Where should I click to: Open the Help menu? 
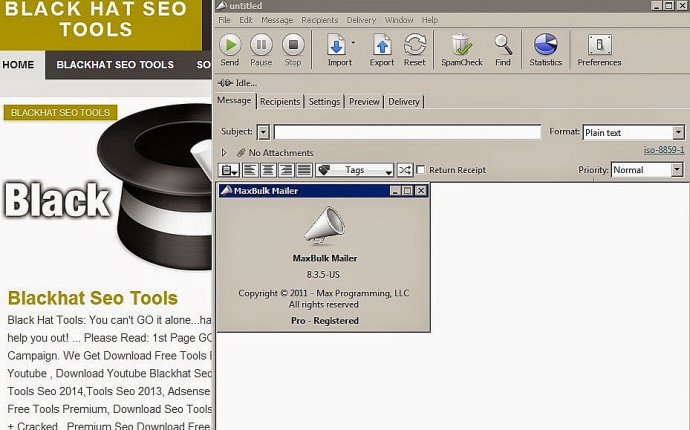(430, 20)
